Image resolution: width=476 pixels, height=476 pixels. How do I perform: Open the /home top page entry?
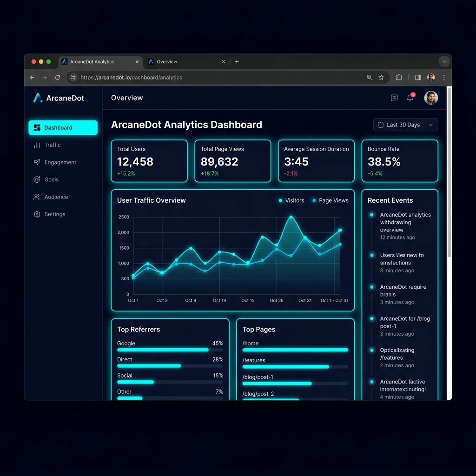click(295, 346)
